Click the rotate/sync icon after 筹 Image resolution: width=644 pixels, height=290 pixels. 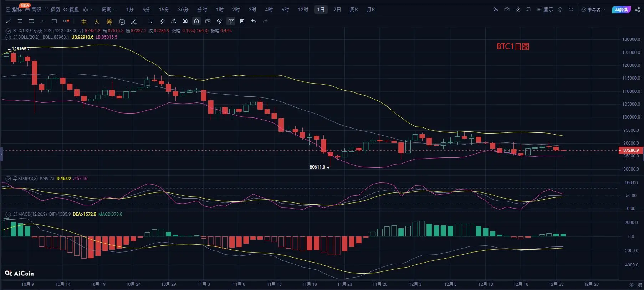point(122,22)
